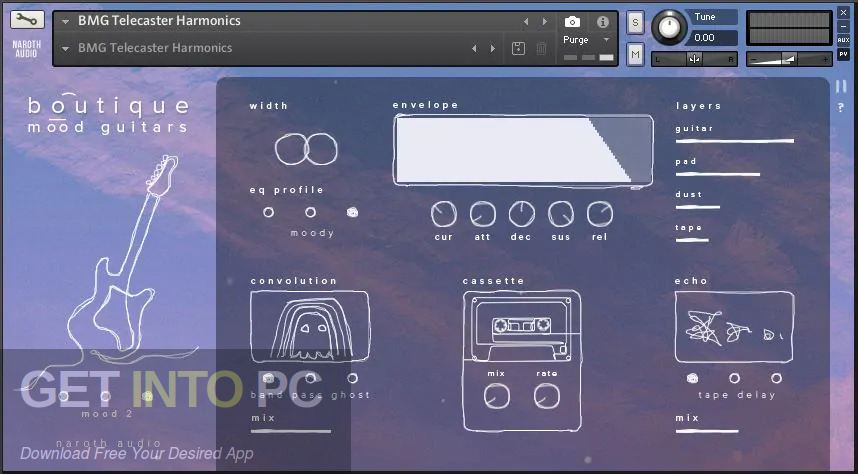Click the tape layer slider
Image resolution: width=858 pixels, height=474 pixels.
click(x=692, y=240)
